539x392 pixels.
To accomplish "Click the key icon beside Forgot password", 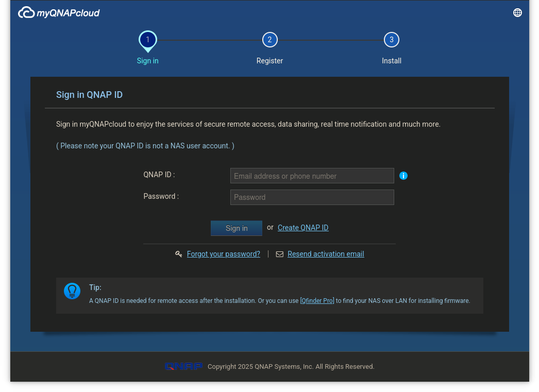I will [x=178, y=254].
